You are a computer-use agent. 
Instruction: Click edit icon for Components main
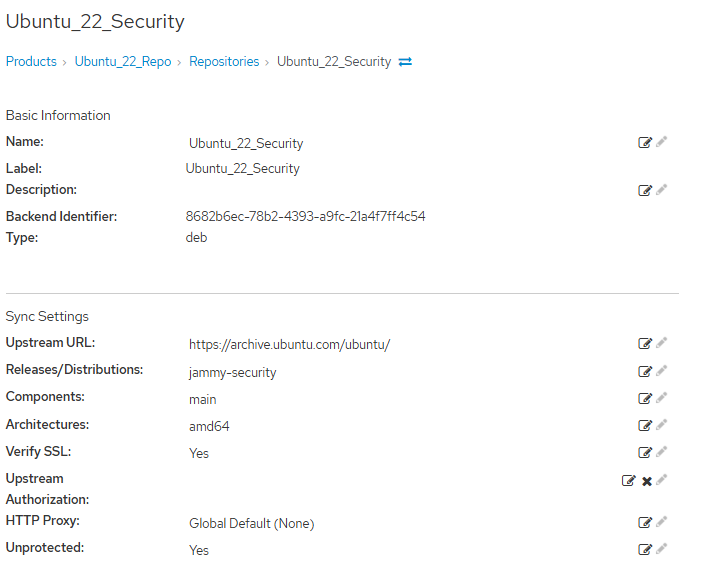tap(645, 398)
